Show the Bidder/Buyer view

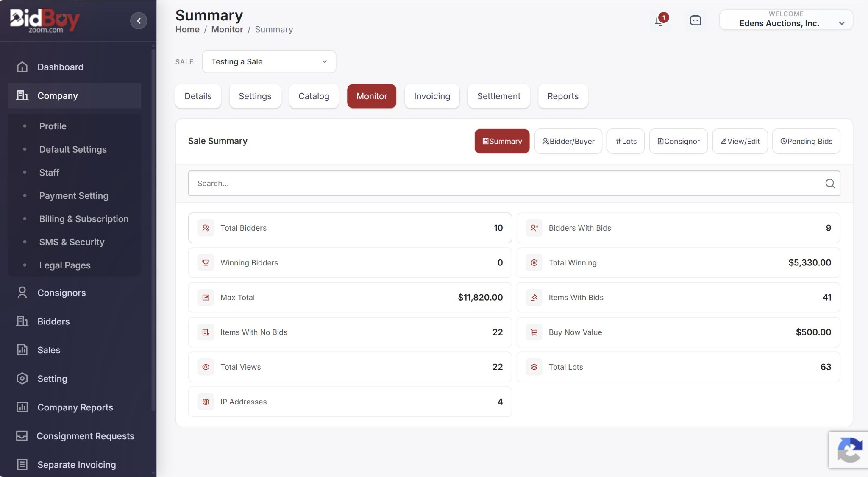click(x=568, y=141)
